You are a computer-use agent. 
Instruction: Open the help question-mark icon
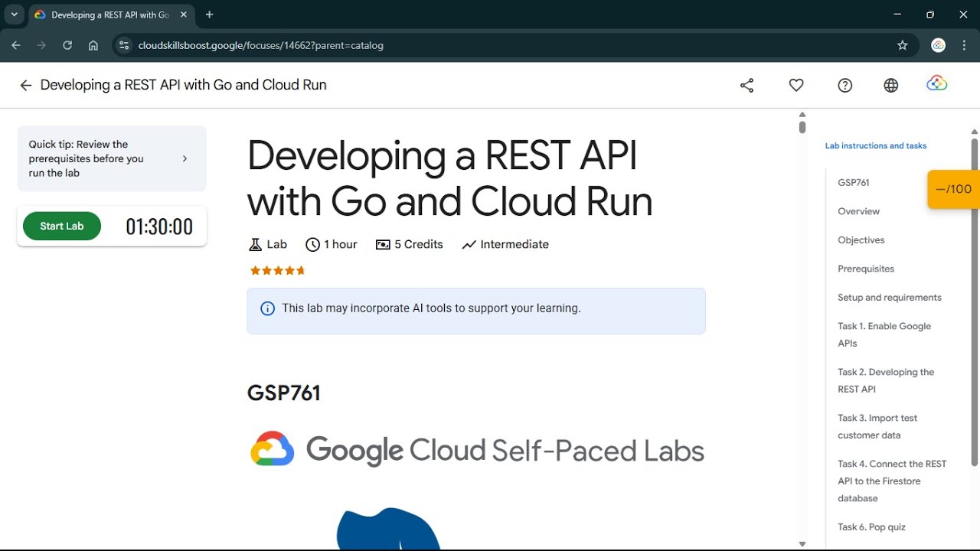click(845, 86)
